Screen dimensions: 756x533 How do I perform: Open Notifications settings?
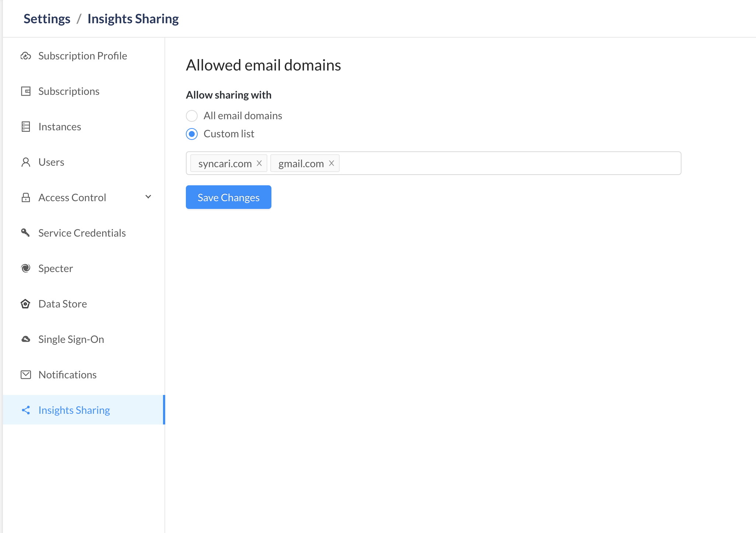[84, 375]
